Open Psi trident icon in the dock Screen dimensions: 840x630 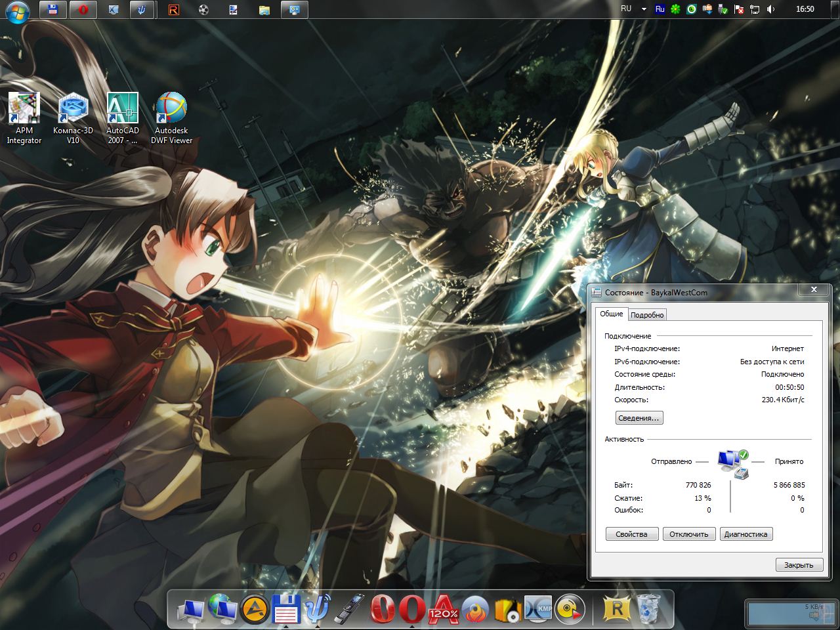[318, 609]
